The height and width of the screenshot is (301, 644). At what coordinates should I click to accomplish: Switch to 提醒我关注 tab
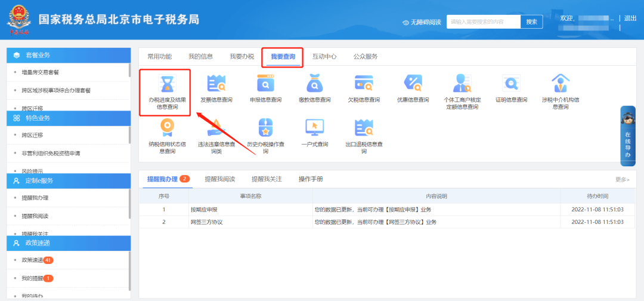267,179
